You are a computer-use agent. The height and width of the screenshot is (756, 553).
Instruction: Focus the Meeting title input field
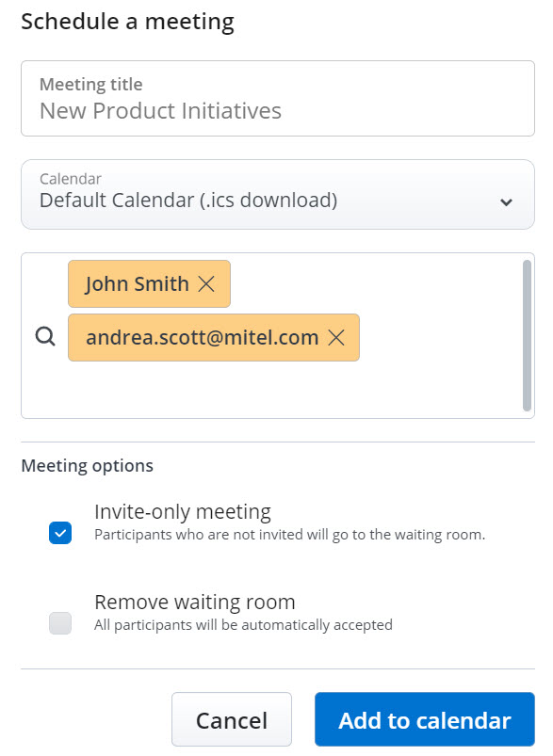coord(278,98)
